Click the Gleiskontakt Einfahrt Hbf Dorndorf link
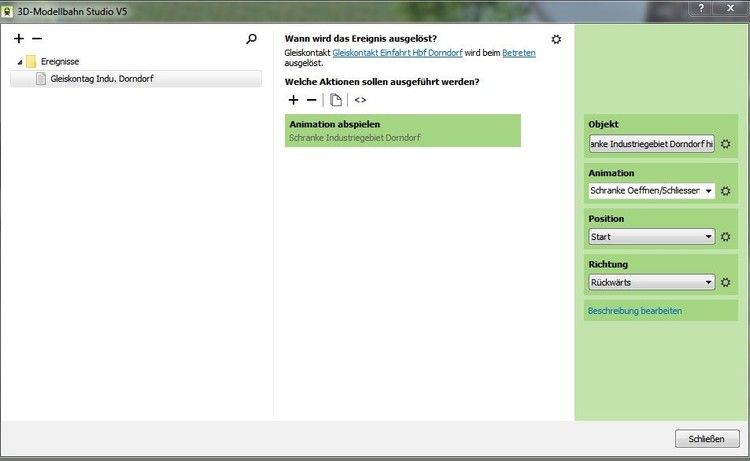The image size is (750, 461). click(x=397, y=53)
